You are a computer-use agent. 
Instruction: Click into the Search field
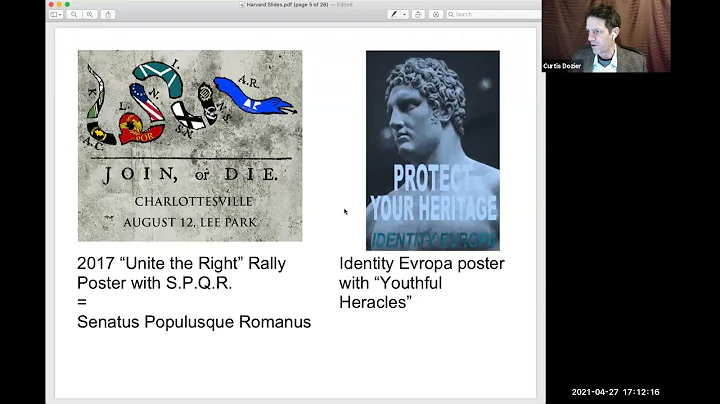pos(493,15)
